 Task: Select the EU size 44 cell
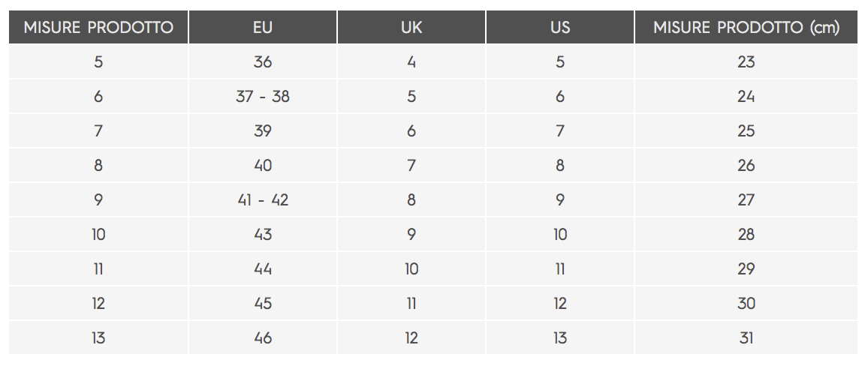point(262,268)
